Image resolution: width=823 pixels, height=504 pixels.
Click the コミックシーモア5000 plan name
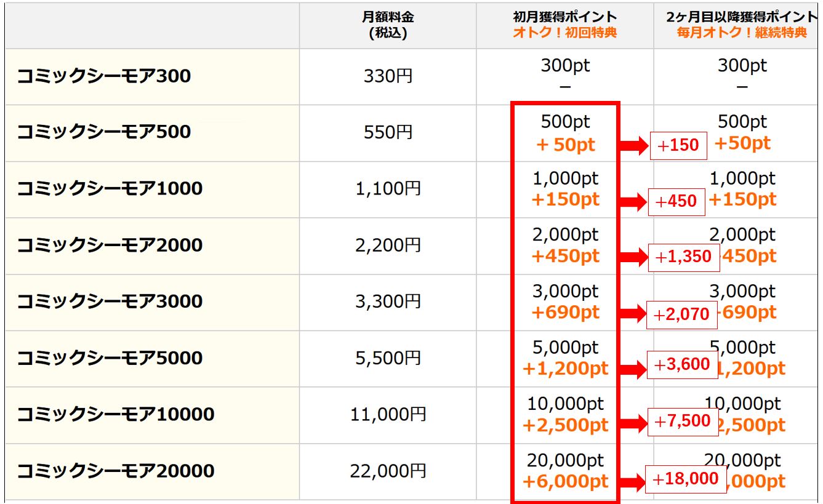[109, 358]
